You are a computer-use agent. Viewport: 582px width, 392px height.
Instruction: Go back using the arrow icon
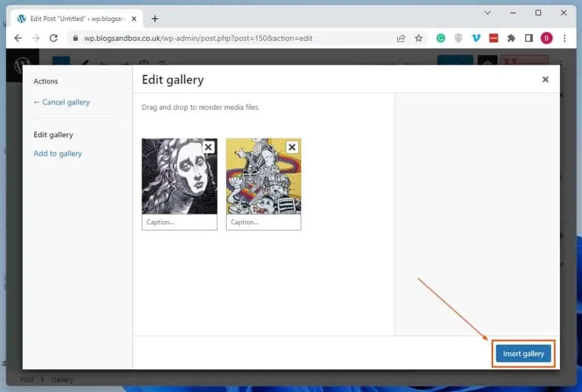click(x=18, y=37)
